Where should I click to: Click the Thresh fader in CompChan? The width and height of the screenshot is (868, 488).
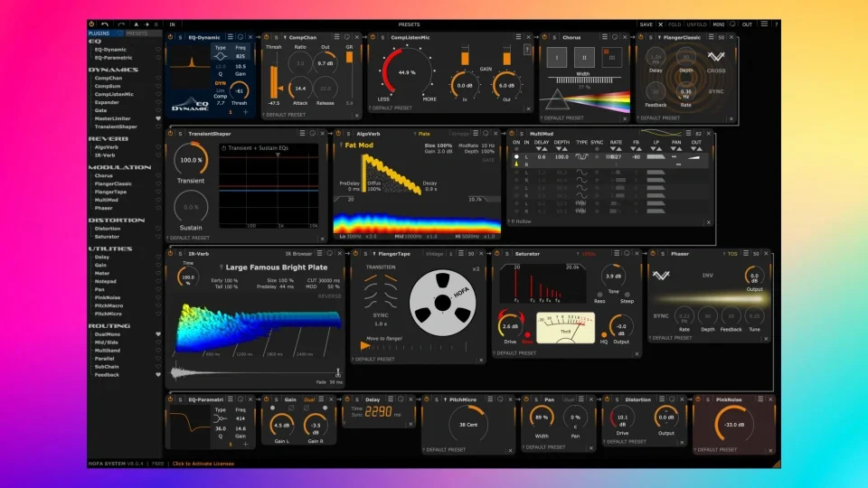[273, 82]
